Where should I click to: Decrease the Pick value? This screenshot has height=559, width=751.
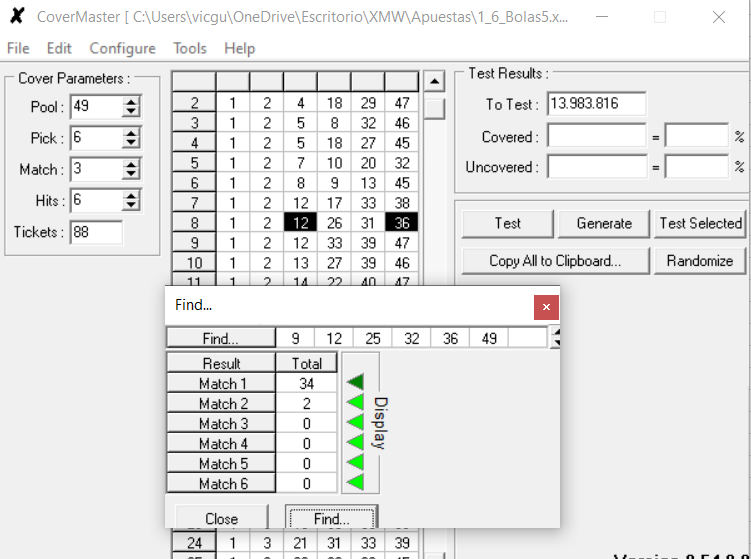point(131,143)
